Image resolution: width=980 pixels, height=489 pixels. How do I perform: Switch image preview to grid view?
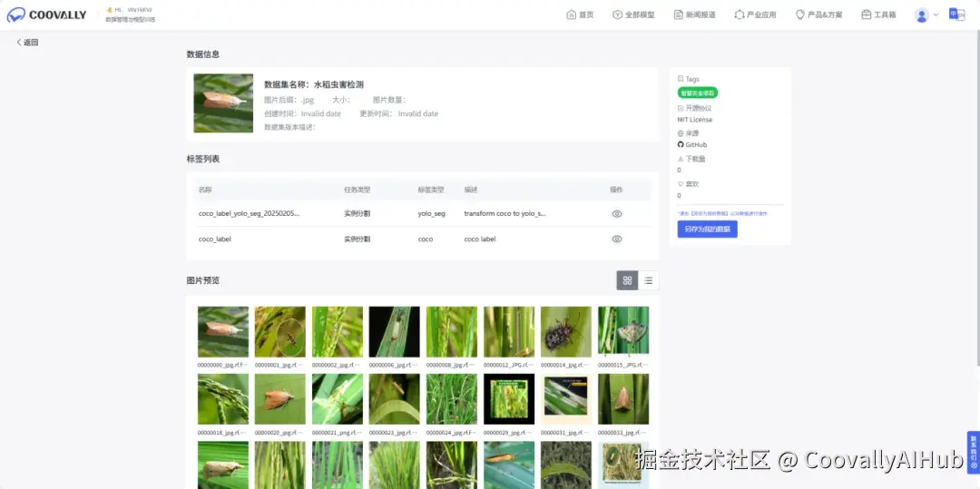[x=627, y=280]
